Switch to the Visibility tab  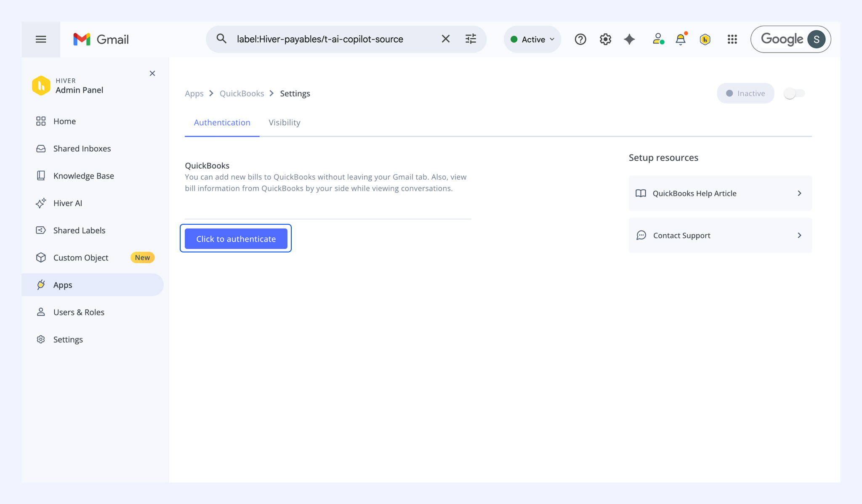[x=285, y=122]
